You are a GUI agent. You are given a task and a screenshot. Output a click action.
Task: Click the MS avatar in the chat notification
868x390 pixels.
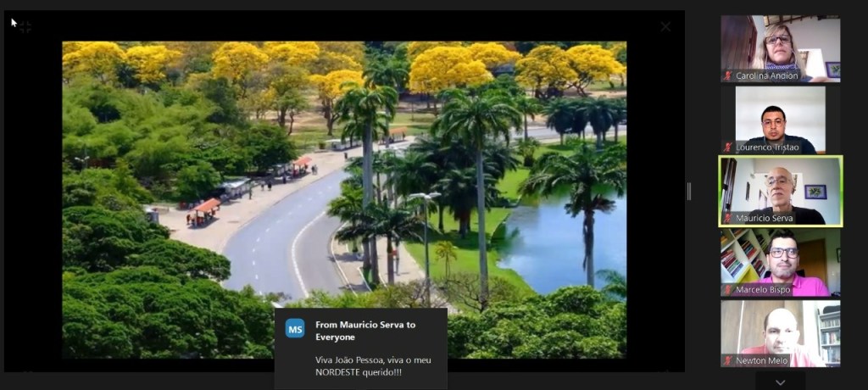point(295,329)
